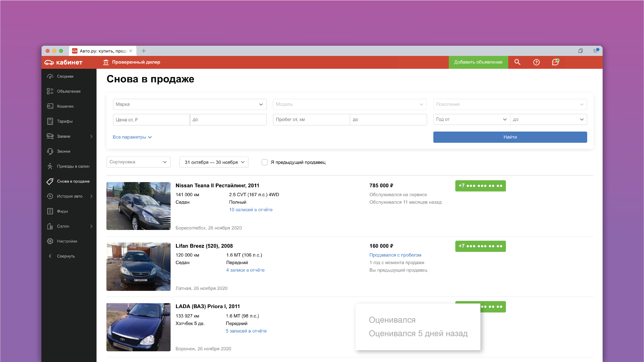Expand Все параметры filters

click(x=132, y=137)
